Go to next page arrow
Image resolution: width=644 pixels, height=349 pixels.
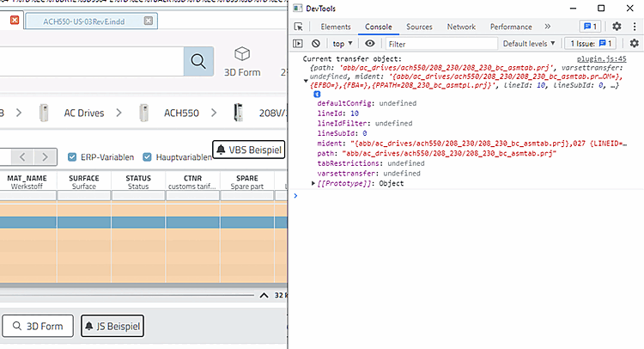pyautogui.click(x=45, y=156)
